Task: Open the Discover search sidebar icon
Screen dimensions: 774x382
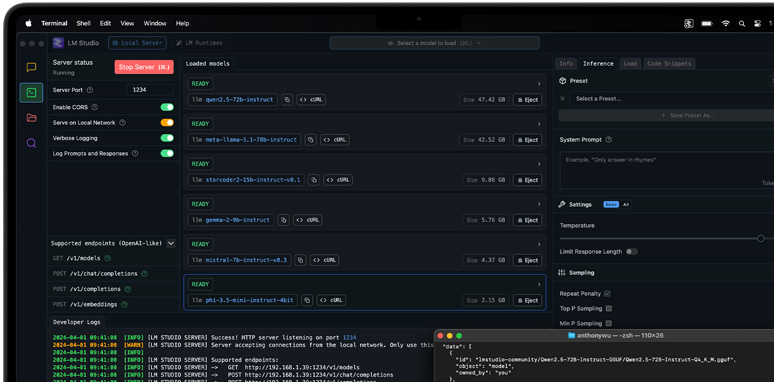Action: coord(31,143)
